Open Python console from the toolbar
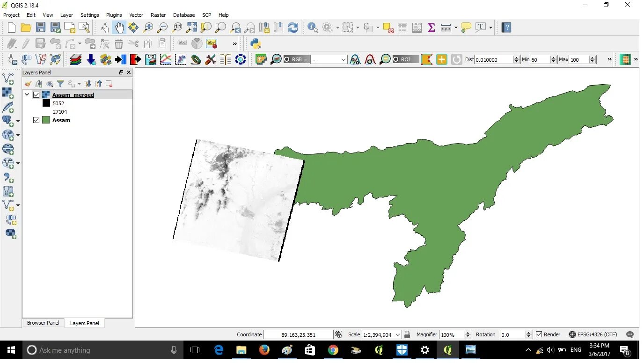This screenshot has width=644, height=363. 256,44
